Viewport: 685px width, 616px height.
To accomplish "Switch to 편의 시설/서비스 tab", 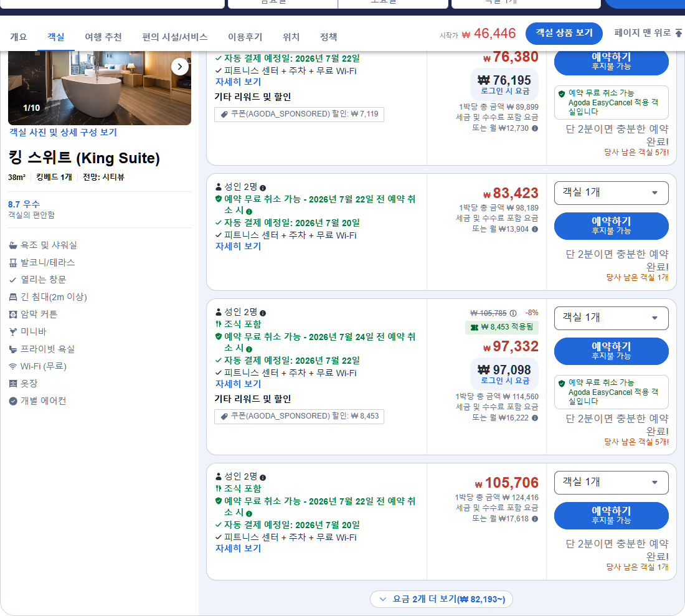I will pos(175,37).
